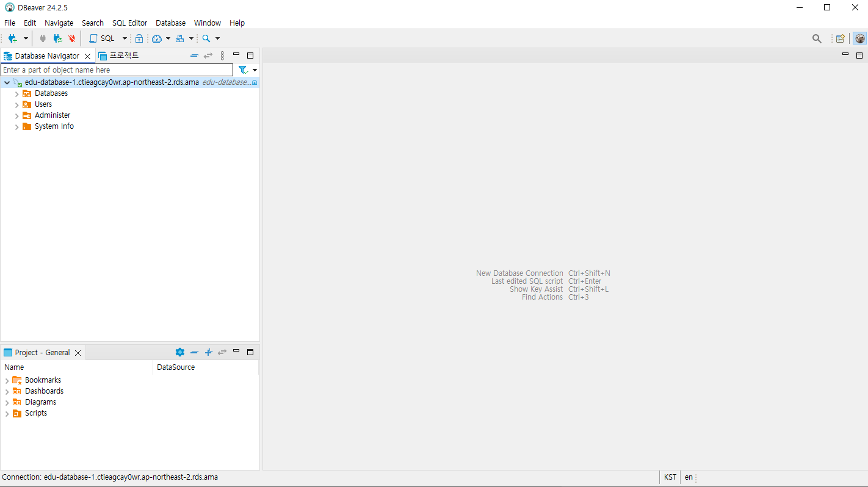Viewport: 868px width, 487px height.
Task: Open the Help menu
Action: [237, 23]
